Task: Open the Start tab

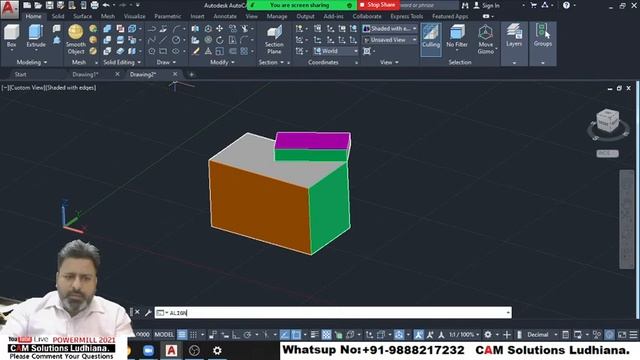Action: pyautogui.click(x=20, y=74)
